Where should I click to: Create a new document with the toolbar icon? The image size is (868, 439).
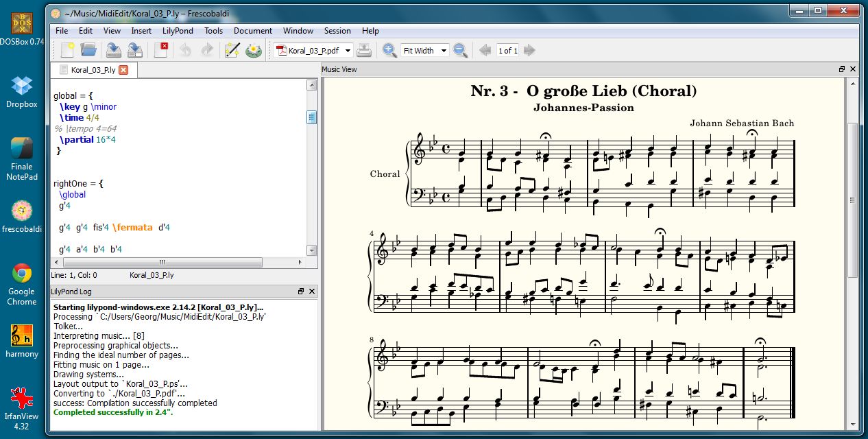67,50
